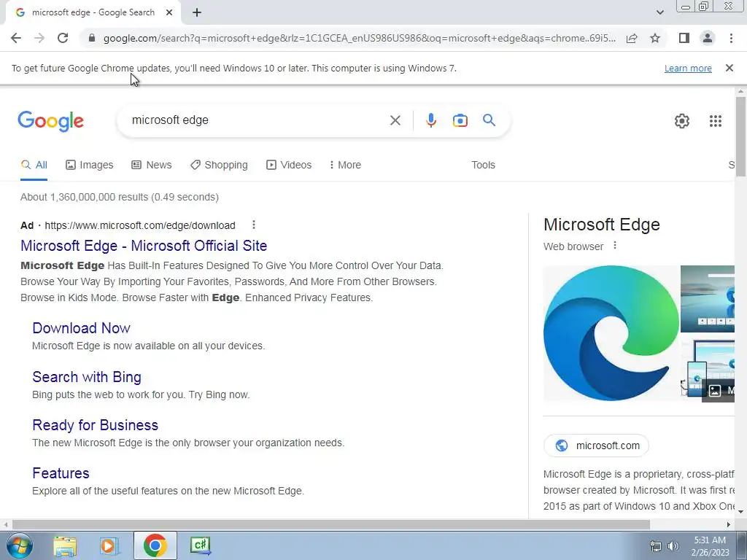Screen dimensions: 747x560
Task: Share this page via address bar icon
Action: click(632, 38)
